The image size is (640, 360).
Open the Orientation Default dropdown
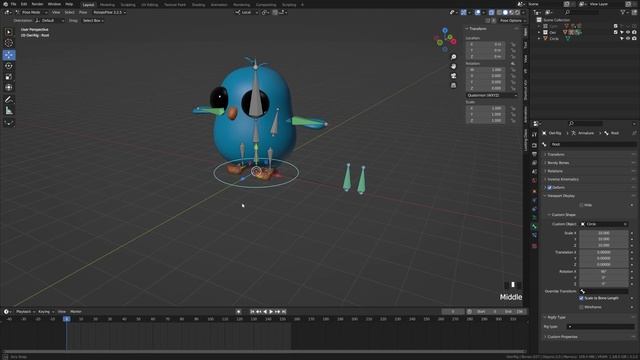pyautogui.click(x=50, y=20)
